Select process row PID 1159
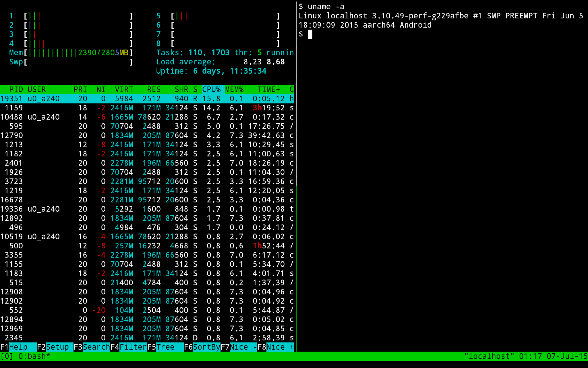This screenshot has width=588, height=368. coord(147,108)
